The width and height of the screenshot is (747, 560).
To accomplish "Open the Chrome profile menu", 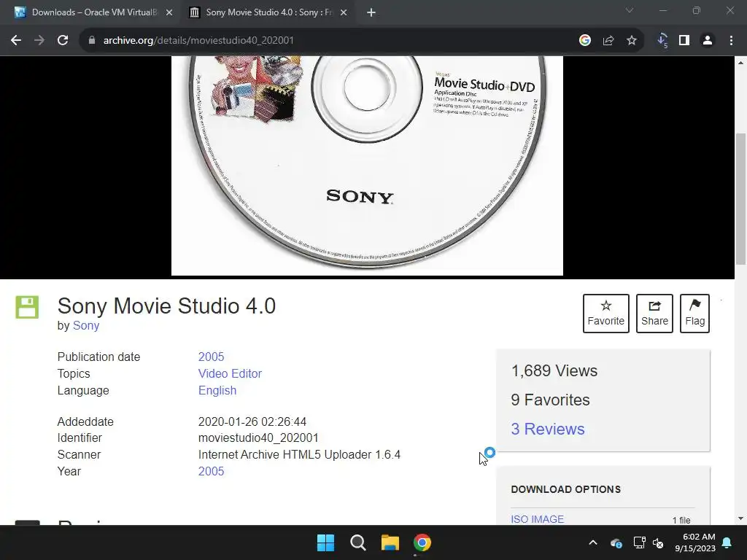I will pos(708,41).
